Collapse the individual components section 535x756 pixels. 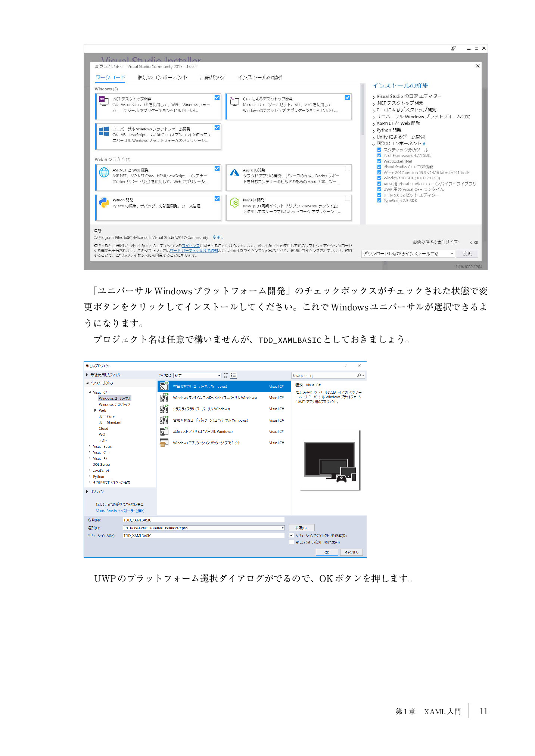[373, 144]
